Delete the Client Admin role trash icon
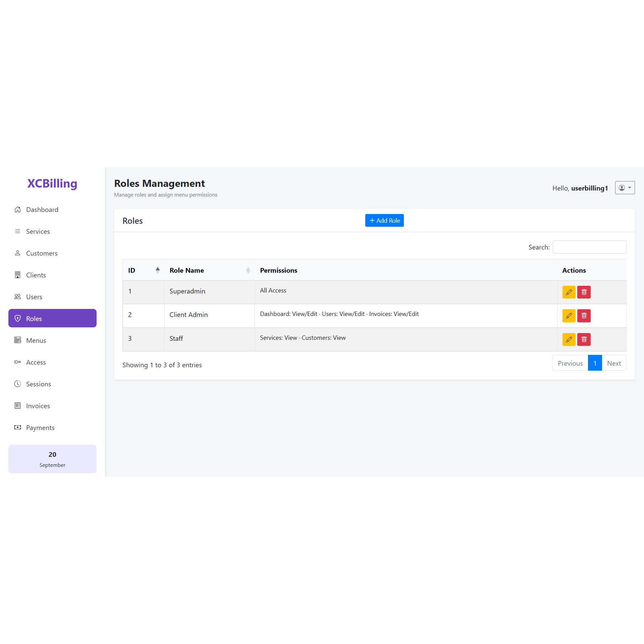This screenshot has width=644, height=644. [x=584, y=316]
